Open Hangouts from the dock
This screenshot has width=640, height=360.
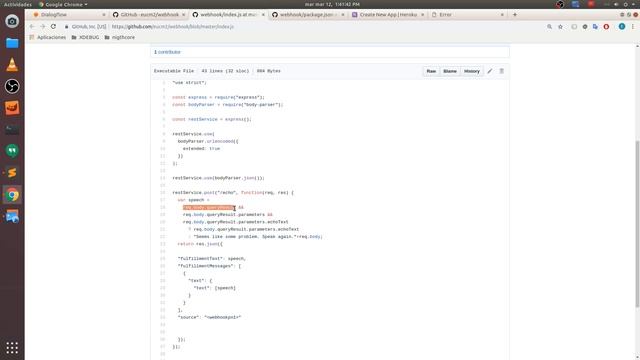click(12, 151)
